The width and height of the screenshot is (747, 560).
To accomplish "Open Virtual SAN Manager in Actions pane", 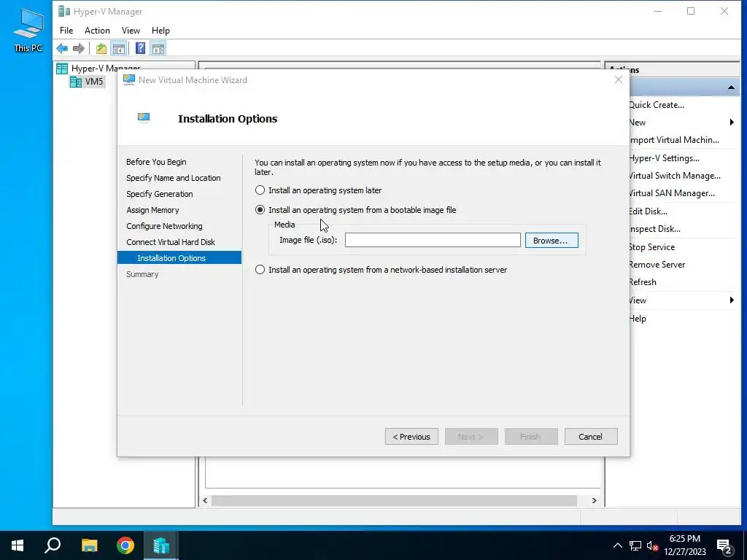I will point(672,193).
